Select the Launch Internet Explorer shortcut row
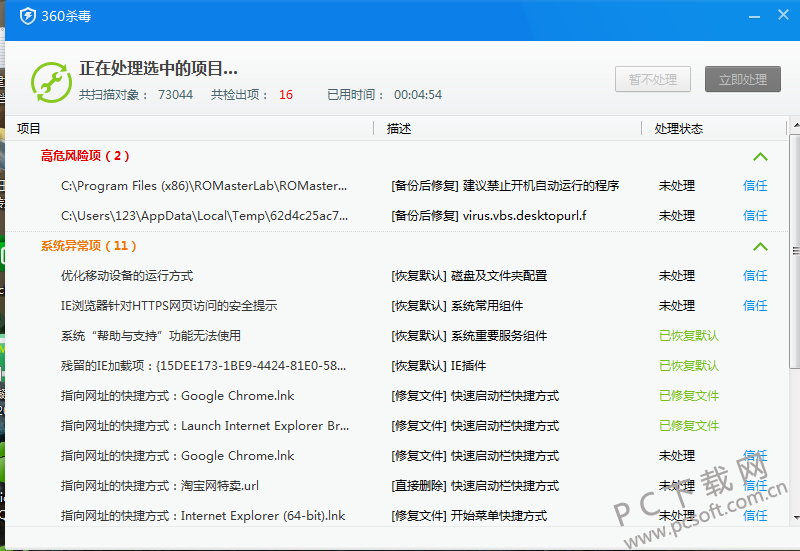This screenshot has width=800, height=551. [x=205, y=426]
